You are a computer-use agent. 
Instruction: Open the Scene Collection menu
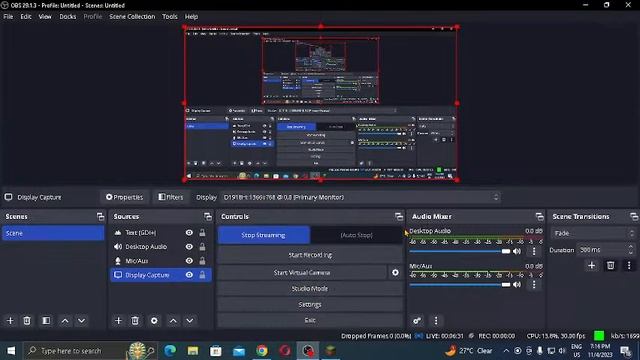132,17
